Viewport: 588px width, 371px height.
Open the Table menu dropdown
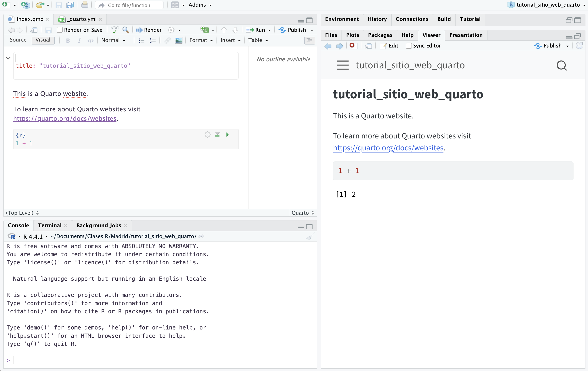258,40
